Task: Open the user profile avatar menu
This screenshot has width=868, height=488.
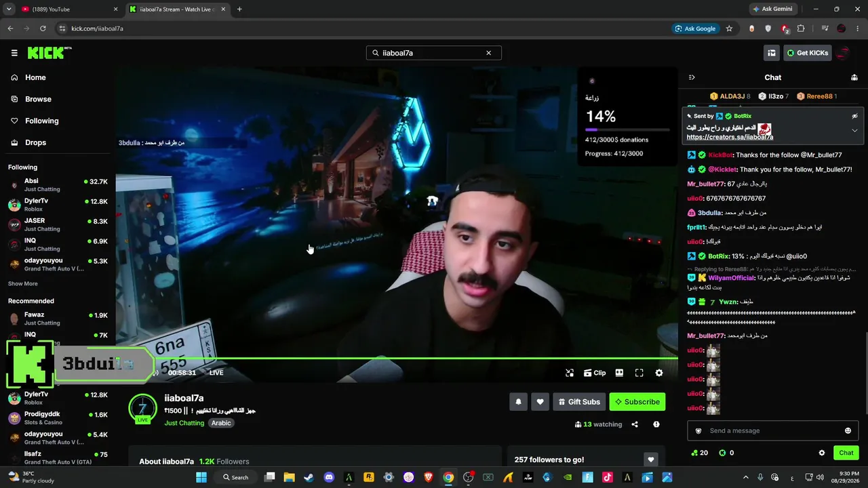Action: point(844,53)
